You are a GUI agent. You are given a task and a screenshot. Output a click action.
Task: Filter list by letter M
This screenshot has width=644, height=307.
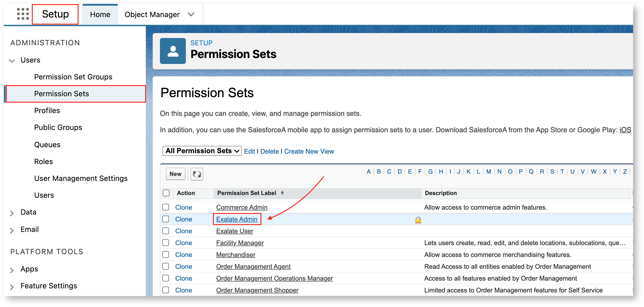488,172
